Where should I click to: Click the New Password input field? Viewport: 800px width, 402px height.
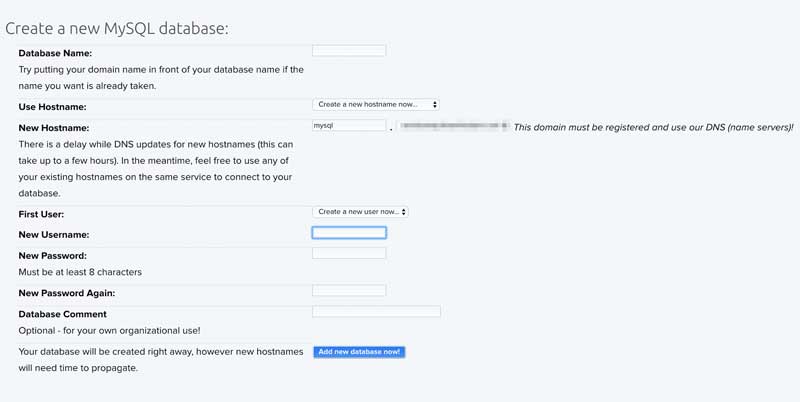click(x=349, y=254)
